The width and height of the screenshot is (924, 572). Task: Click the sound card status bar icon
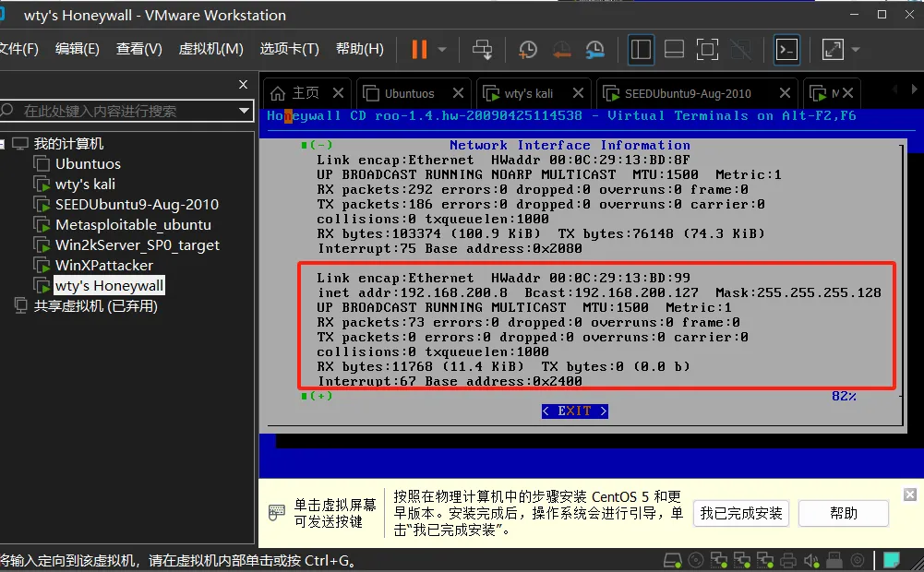811,560
